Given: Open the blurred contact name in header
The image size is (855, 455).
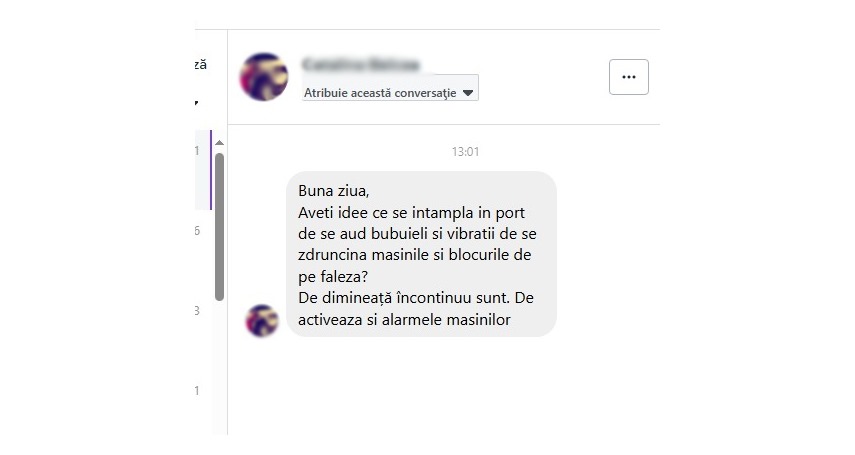Looking at the screenshot, I should [x=362, y=64].
